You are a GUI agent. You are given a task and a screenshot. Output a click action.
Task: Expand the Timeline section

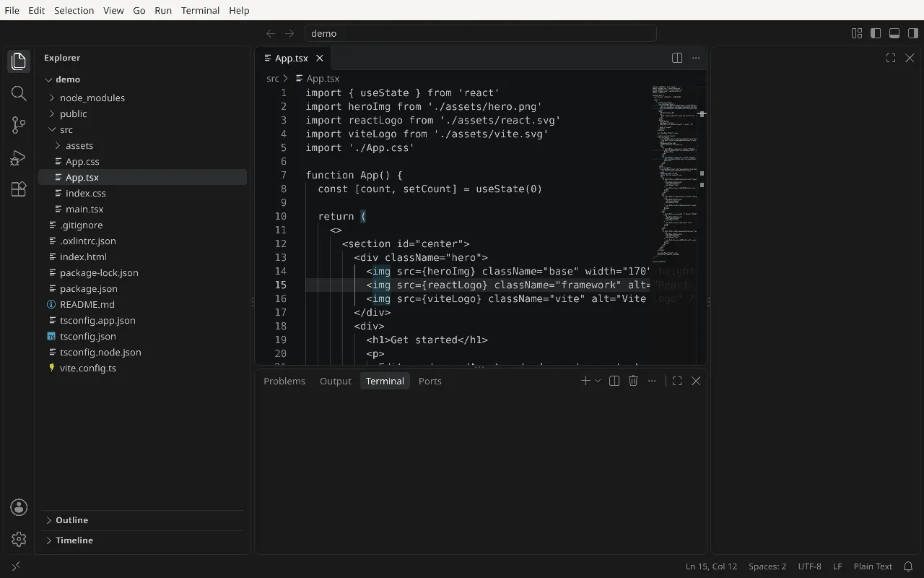point(142,540)
